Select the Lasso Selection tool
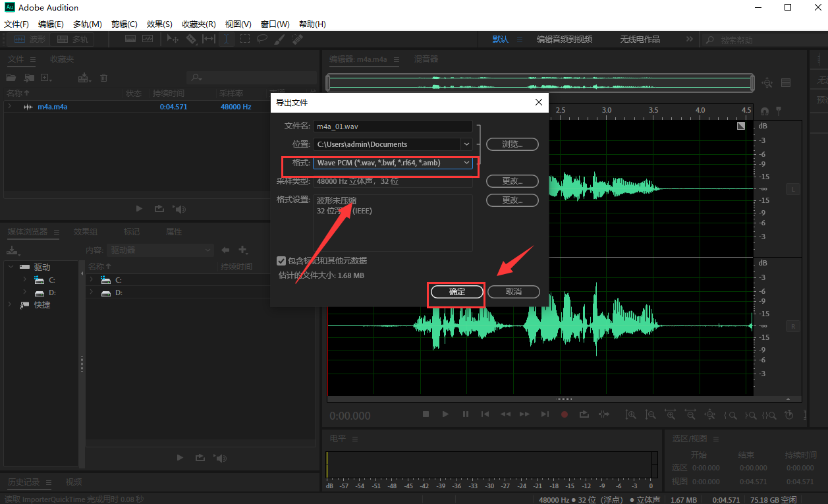This screenshot has height=504, width=828. tap(262, 40)
